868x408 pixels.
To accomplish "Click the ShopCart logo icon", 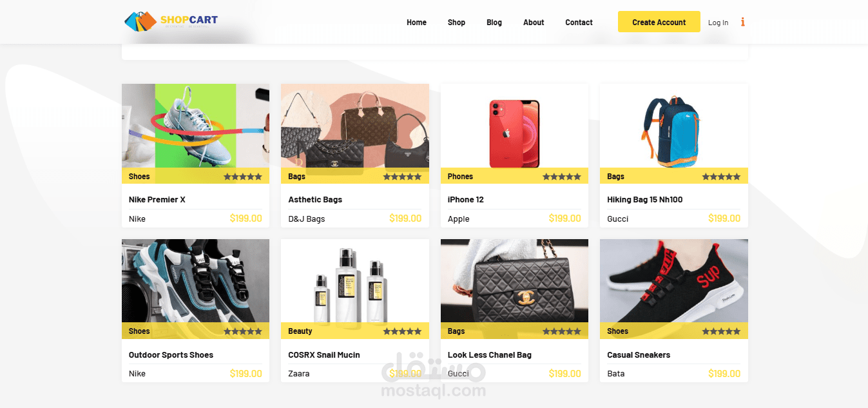I will pos(140,21).
